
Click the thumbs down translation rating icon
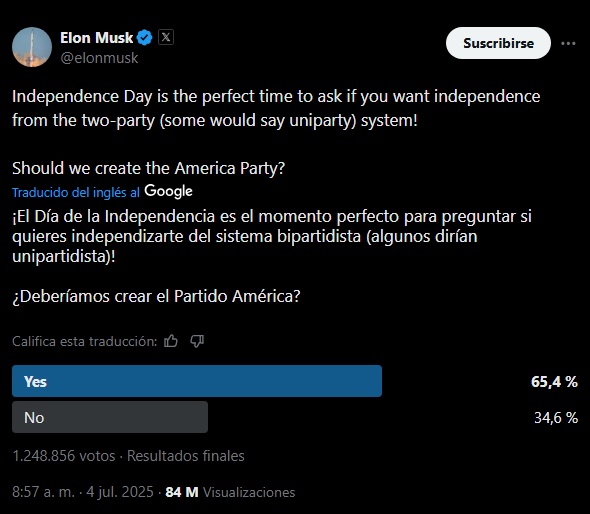(x=197, y=341)
